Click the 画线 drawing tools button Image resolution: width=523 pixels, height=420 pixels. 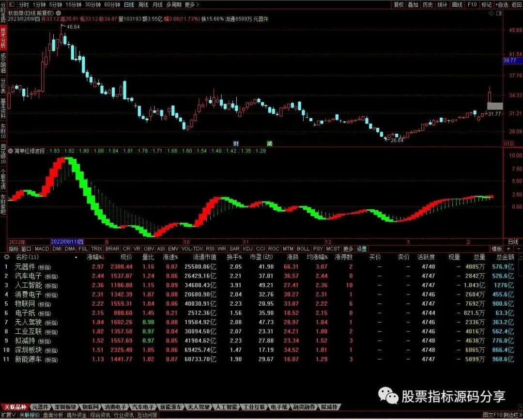[x=457, y=5]
